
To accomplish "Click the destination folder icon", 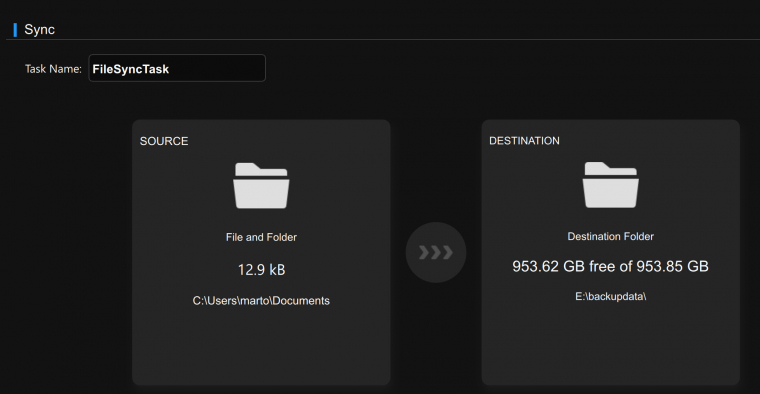I will [x=611, y=185].
